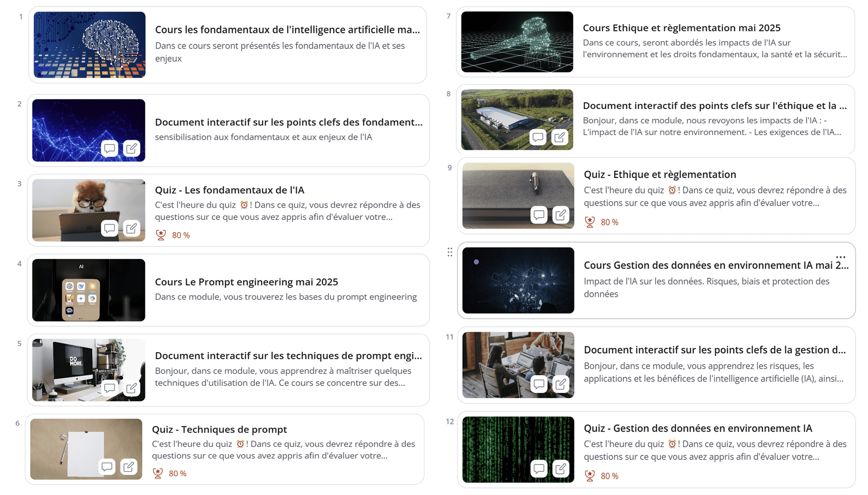
Task: Click edit icon on Quiz - Gestion des données
Action: 560,469
